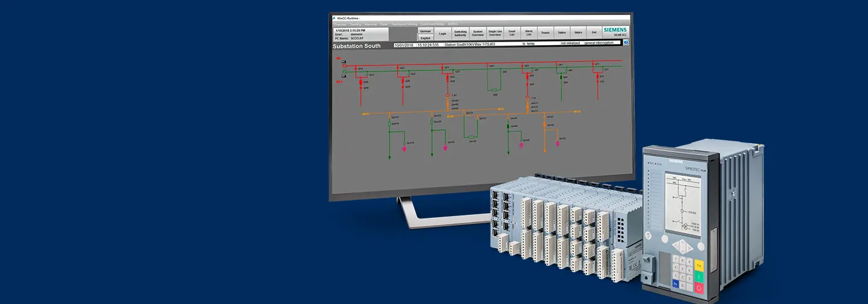The height and width of the screenshot is (304, 868).
Task: Switch language to German
Action: click(425, 30)
